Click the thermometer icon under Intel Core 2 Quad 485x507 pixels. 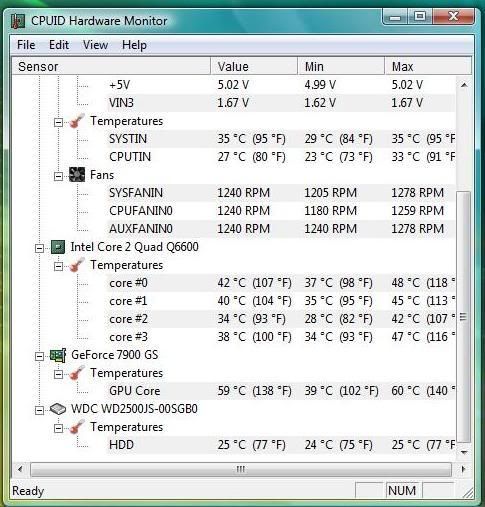[x=77, y=265]
